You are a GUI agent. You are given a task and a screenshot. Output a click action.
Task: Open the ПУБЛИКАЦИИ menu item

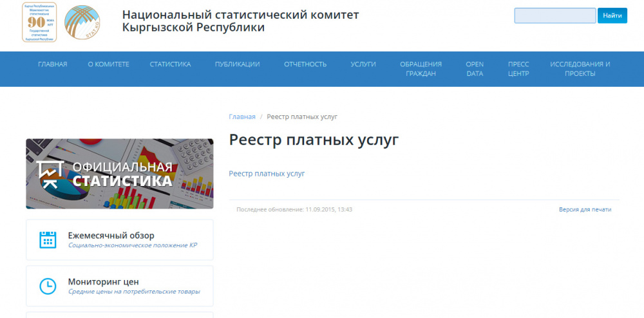[x=238, y=64]
